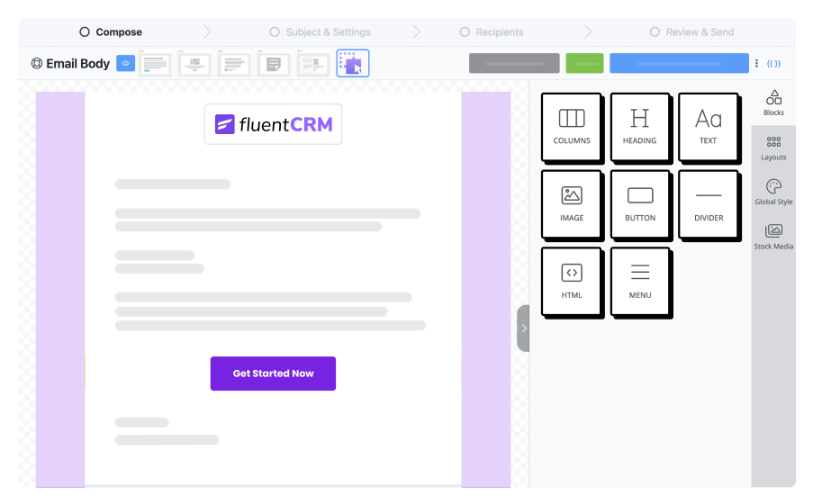
Task: Add an HTML block
Action: [x=572, y=282]
